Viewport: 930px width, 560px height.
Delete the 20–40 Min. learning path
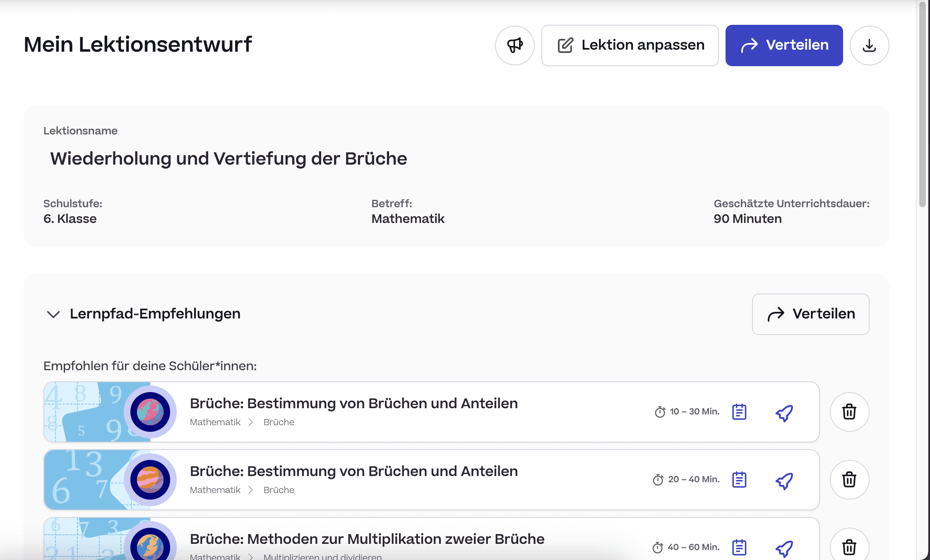(849, 480)
